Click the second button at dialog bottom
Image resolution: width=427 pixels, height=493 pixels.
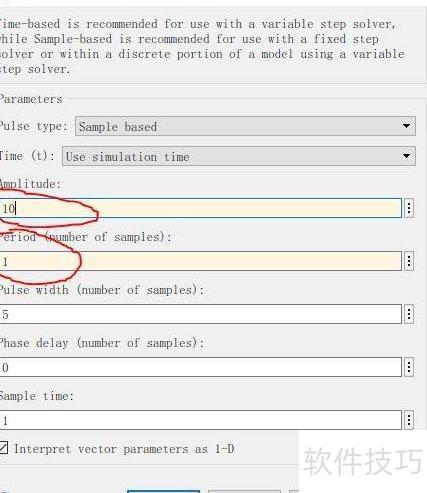click(x=244, y=491)
